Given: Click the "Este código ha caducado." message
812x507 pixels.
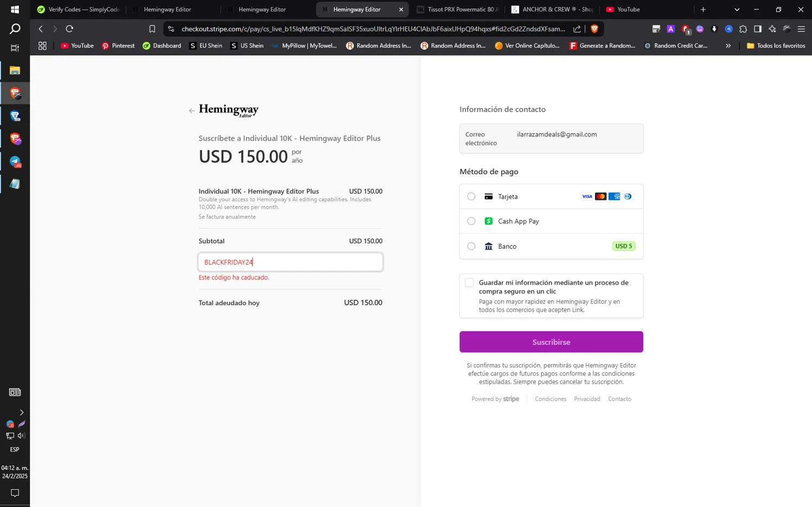Looking at the screenshot, I should pyautogui.click(x=234, y=278).
